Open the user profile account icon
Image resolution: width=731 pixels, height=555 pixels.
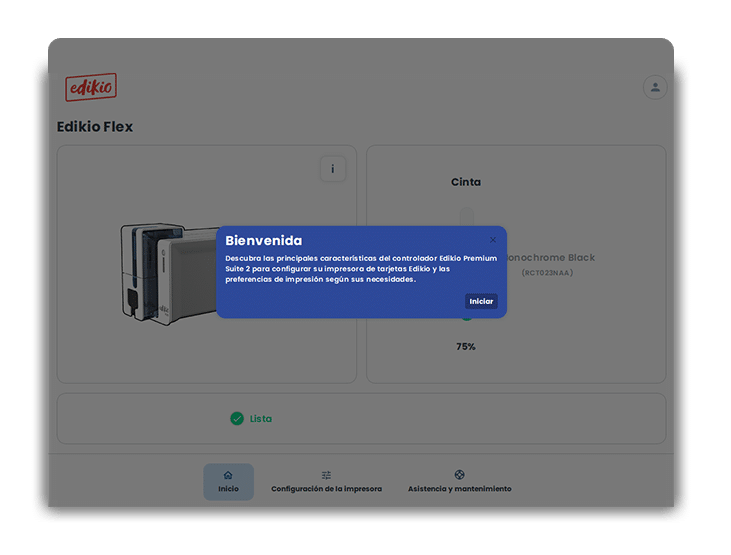pos(655,87)
